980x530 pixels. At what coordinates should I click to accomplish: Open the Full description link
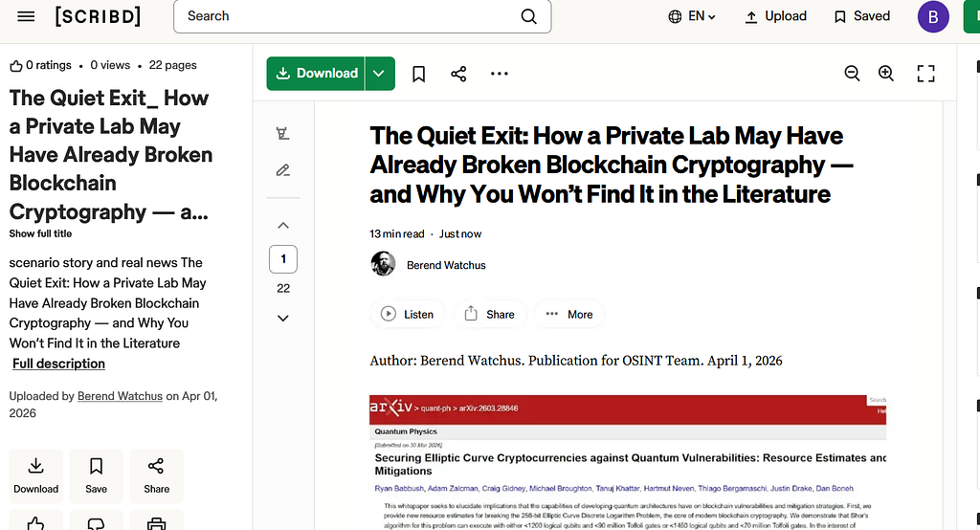(58, 364)
